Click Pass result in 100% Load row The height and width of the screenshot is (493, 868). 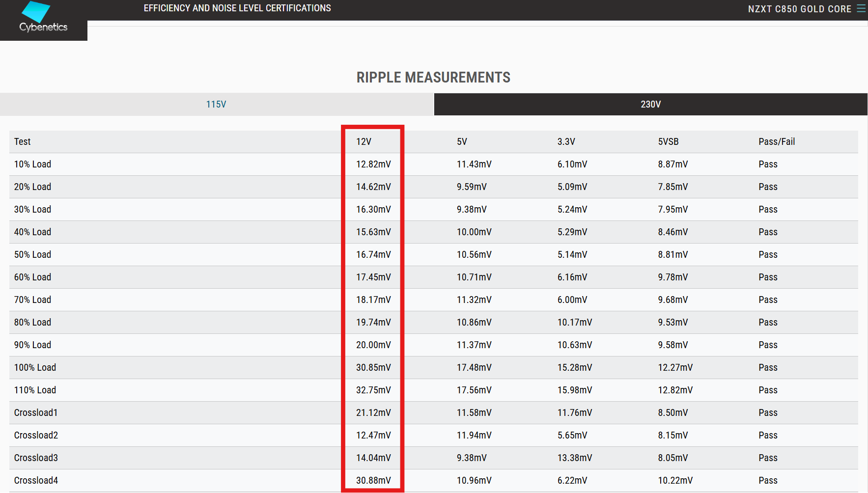click(x=768, y=367)
